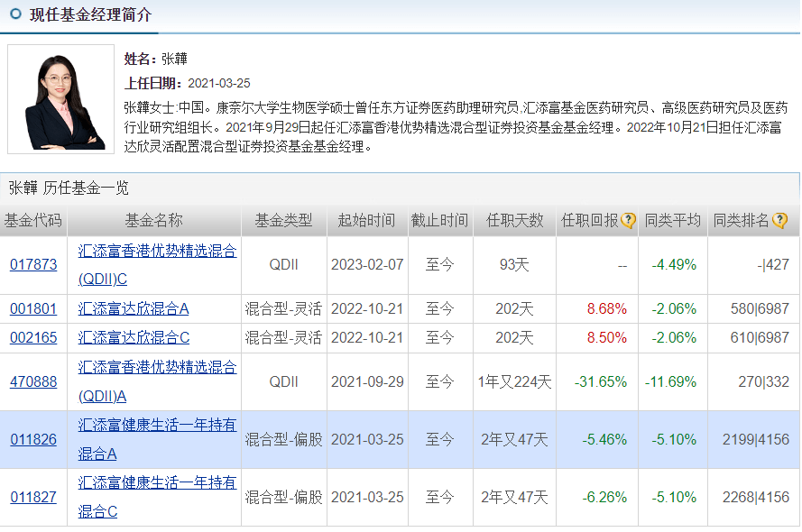Screen dimensions: 802x532
Task: Open fund manager 张韡's portrait photo
Action: 60,99
